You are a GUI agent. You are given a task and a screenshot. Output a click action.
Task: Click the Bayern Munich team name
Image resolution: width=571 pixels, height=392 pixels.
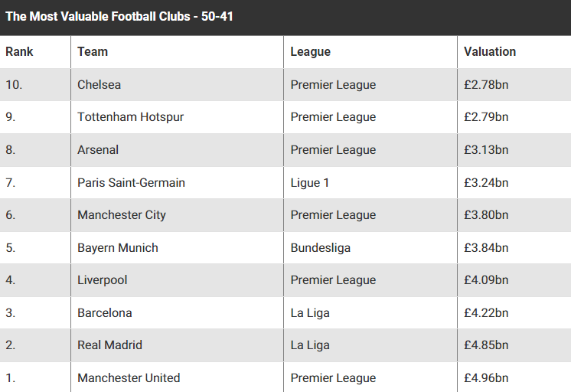[x=118, y=248]
